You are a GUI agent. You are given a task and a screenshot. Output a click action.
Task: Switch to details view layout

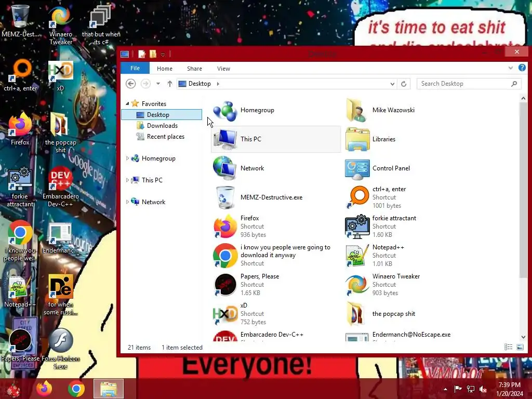pyautogui.click(x=508, y=347)
